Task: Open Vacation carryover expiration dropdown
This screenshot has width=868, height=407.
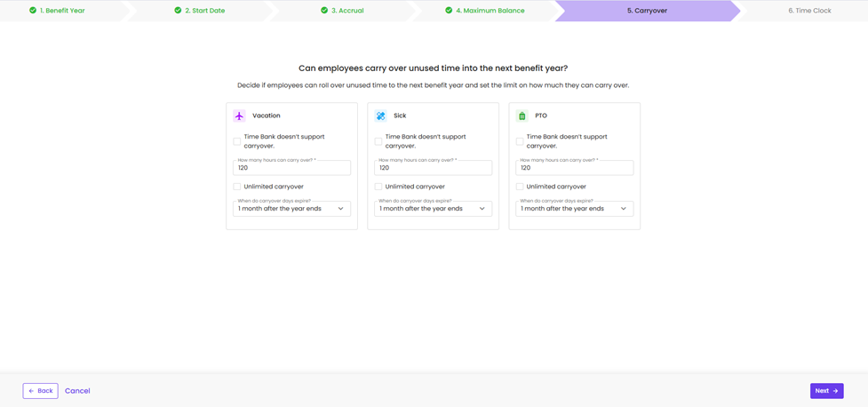Action: 291,209
